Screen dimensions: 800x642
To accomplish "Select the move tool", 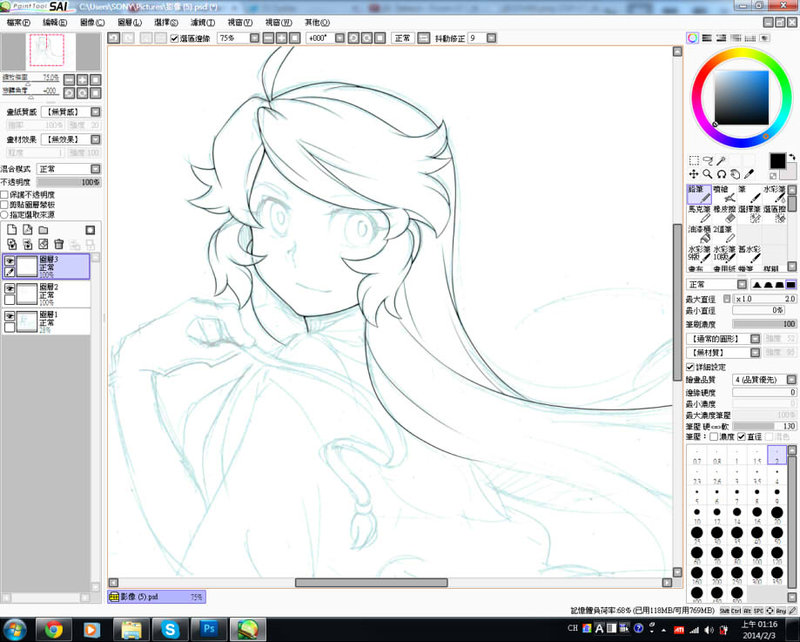I will point(694,174).
